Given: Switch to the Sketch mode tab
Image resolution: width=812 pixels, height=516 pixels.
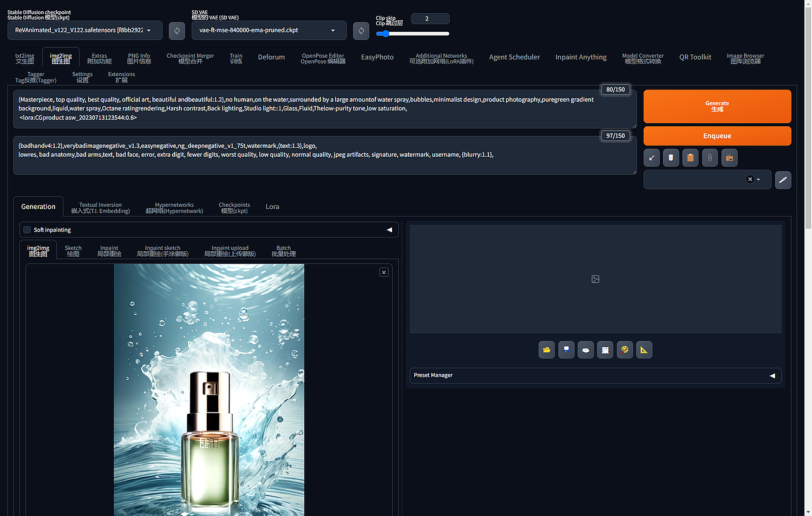Looking at the screenshot, I should (x=73, y=251).
